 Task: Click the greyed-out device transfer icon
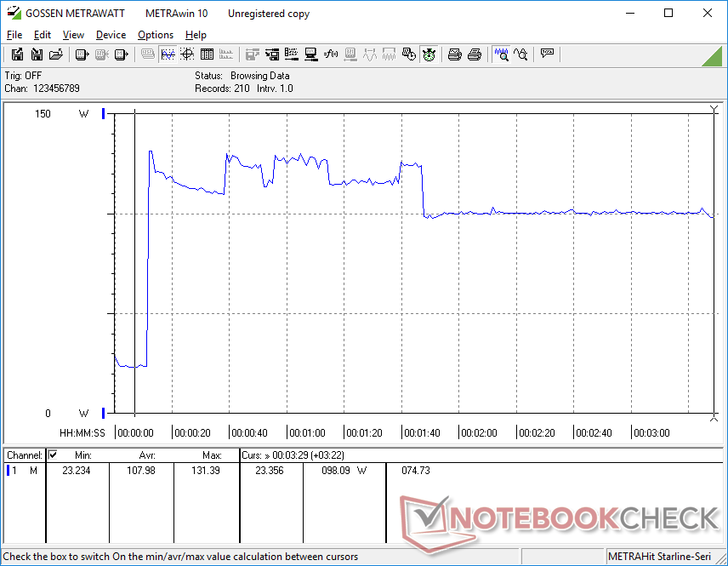[102, 54]
